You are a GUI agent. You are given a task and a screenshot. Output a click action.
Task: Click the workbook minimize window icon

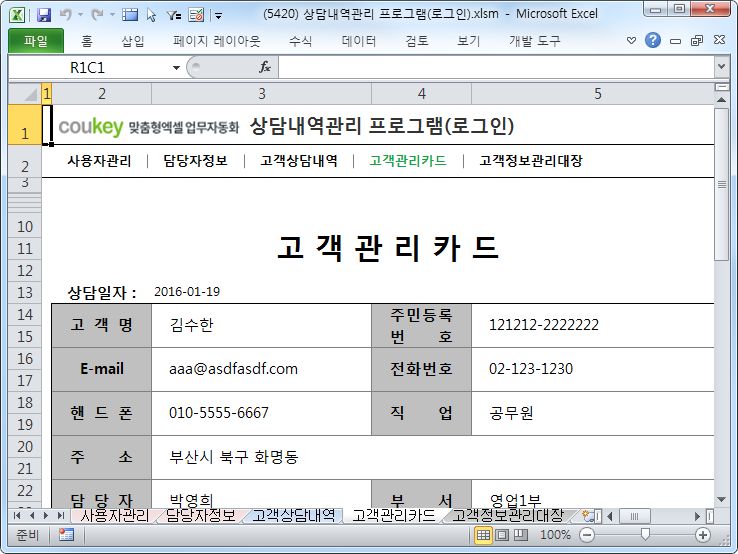click(x=675, y=41)
